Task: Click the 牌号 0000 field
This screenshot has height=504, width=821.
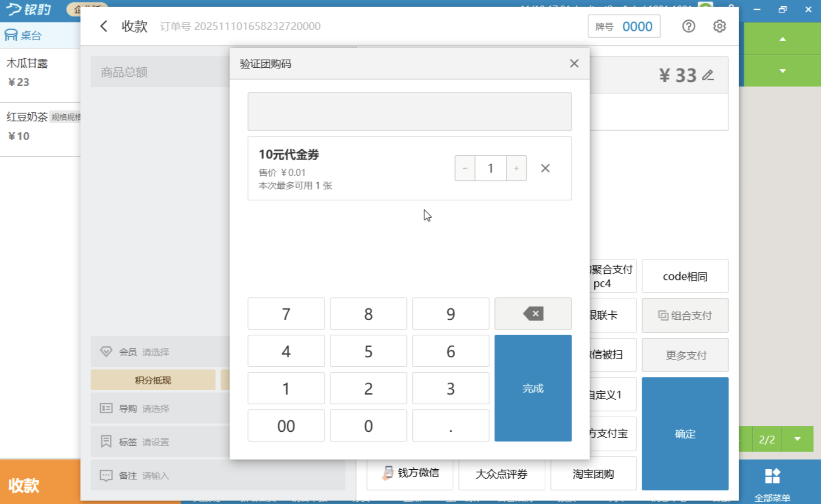Action: click(624, 26)
